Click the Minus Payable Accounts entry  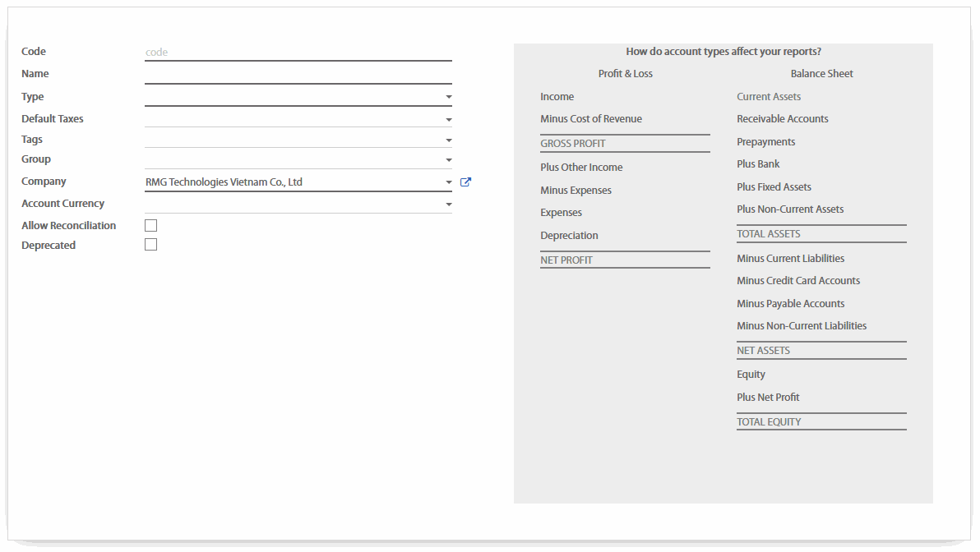pyautogui.click(x=790, y=304)
